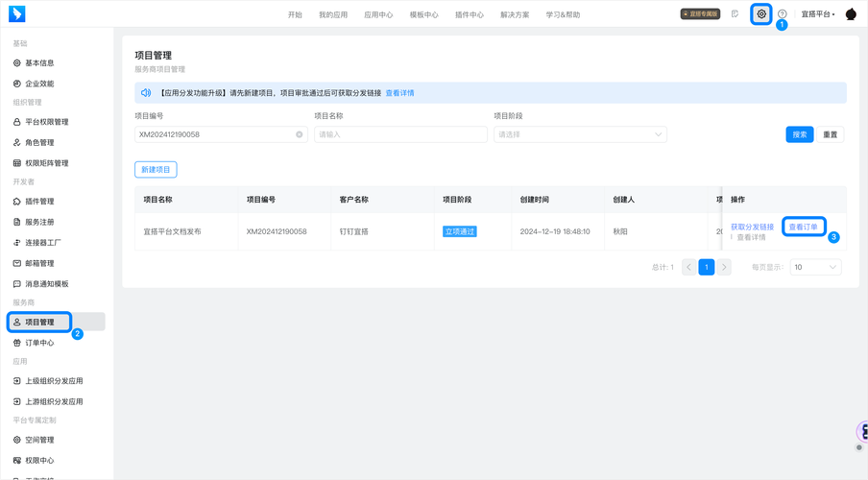Screen dimensions: 868x480
Task: Open the floating assistant robot icon
Action: (862, 432)
